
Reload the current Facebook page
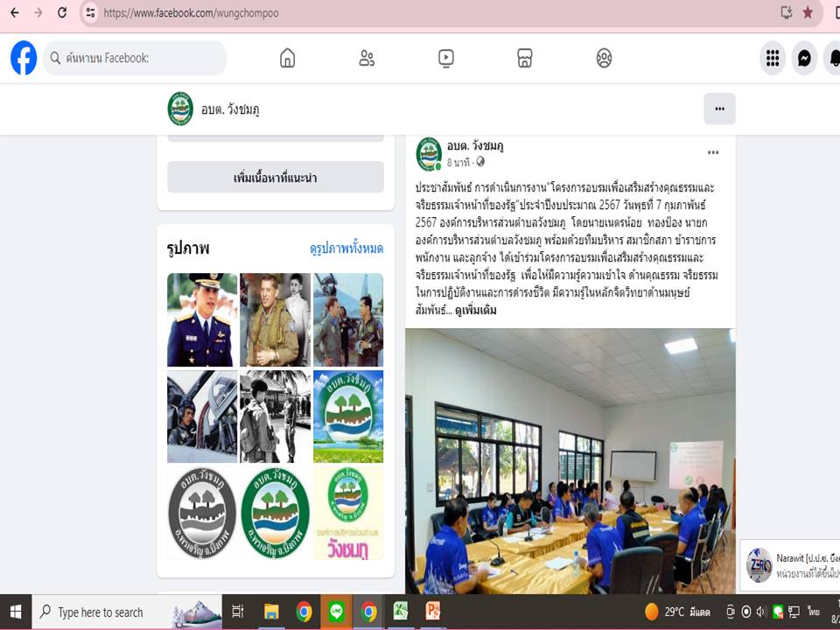[x=62, y=13]
